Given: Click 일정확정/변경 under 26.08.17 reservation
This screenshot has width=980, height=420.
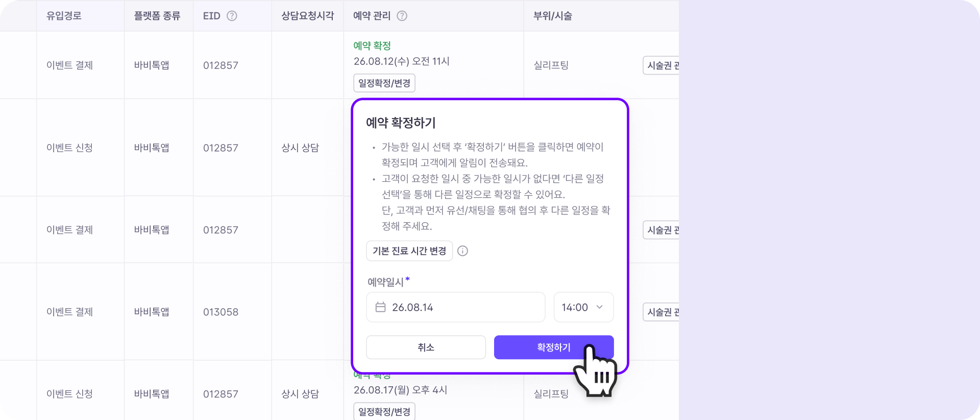Looking at the screenshot, I should pos(384,411).
